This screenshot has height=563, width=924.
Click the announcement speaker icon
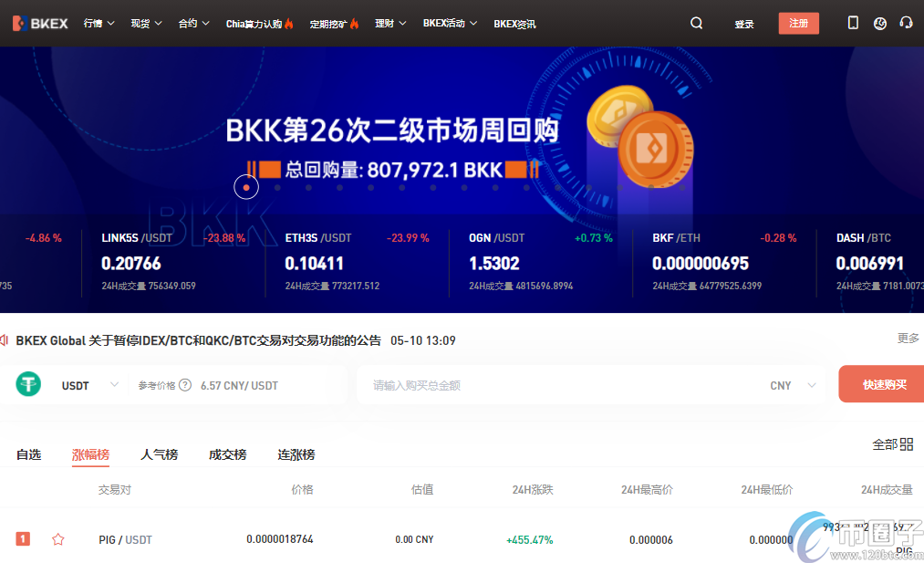click(5, 340)
